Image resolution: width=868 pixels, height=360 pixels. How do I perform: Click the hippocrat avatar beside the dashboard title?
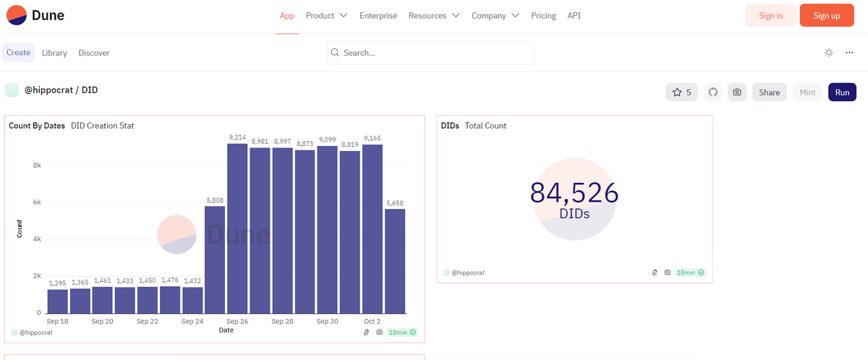(12, 90)
